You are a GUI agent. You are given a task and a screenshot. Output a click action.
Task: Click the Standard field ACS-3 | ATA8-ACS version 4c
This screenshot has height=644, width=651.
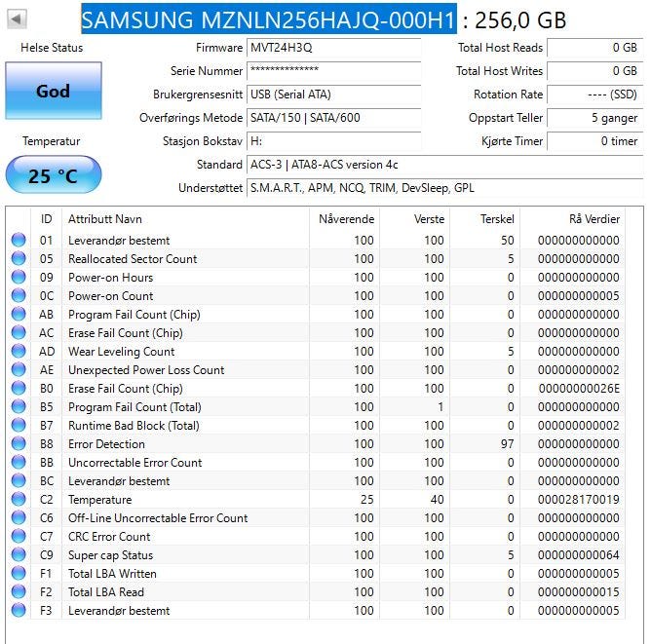tap(445, 165)
